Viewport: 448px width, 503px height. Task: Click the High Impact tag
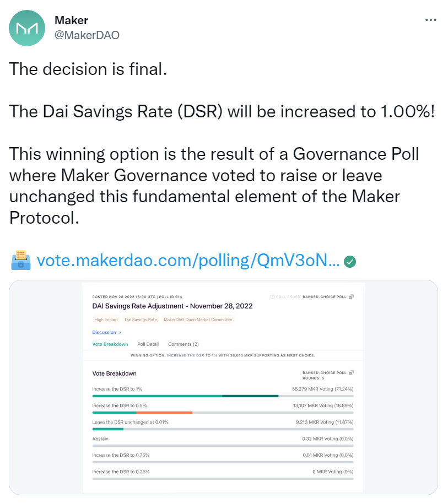click(106, 320)
